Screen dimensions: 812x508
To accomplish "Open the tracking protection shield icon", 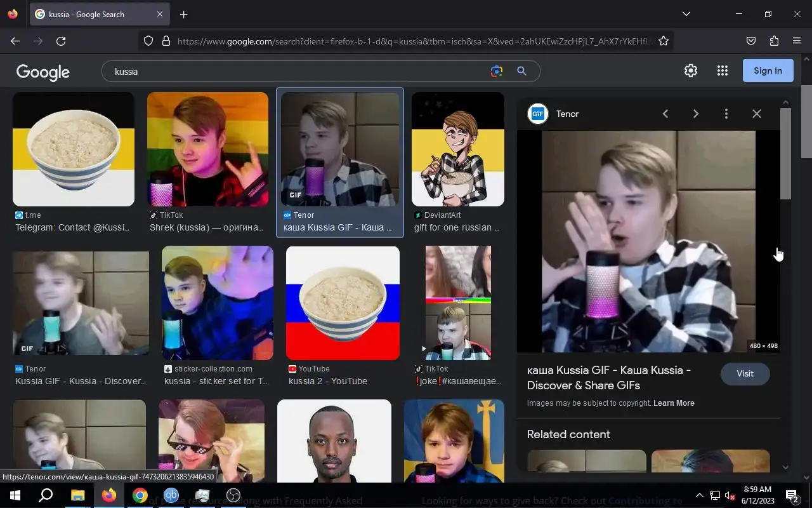I will (x=148, y=41).
